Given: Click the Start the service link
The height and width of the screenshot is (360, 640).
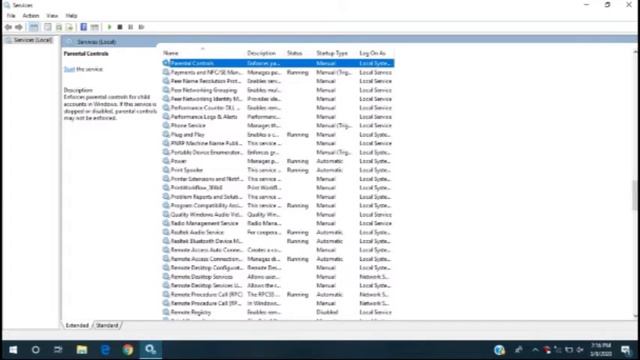Looking at the screenshot, I should pos(69,69).
